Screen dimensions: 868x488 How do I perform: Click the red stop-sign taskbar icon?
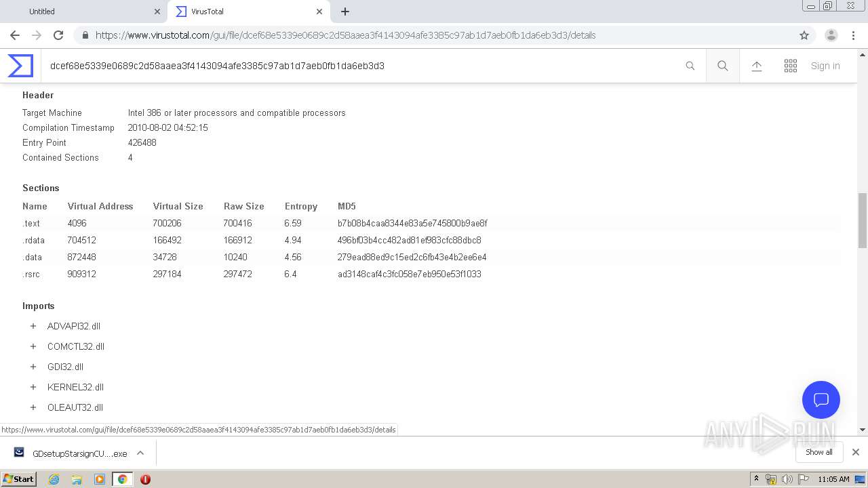[x=145, y=479]
